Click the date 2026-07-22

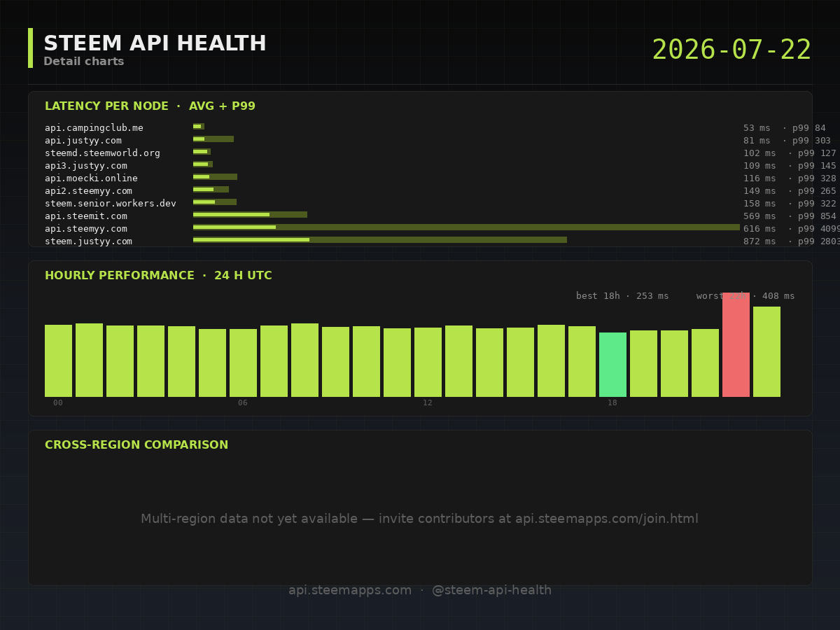[731, 50]
